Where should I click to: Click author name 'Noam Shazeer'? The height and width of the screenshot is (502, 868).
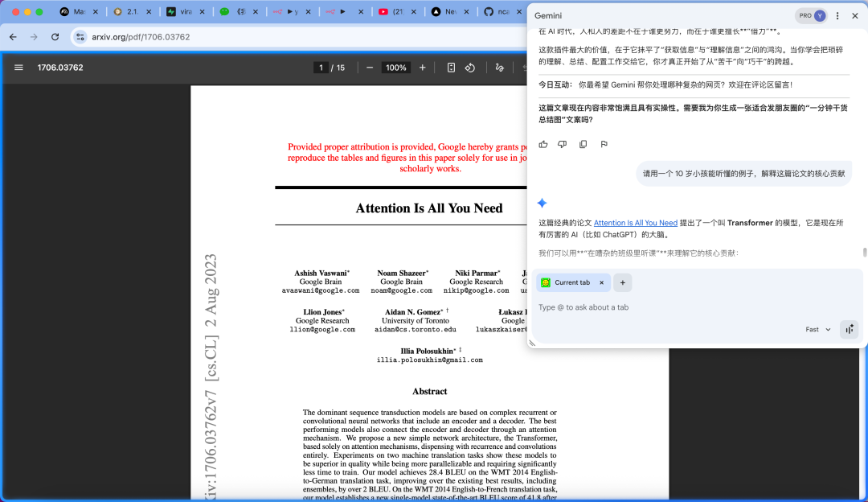pos(402,274)
